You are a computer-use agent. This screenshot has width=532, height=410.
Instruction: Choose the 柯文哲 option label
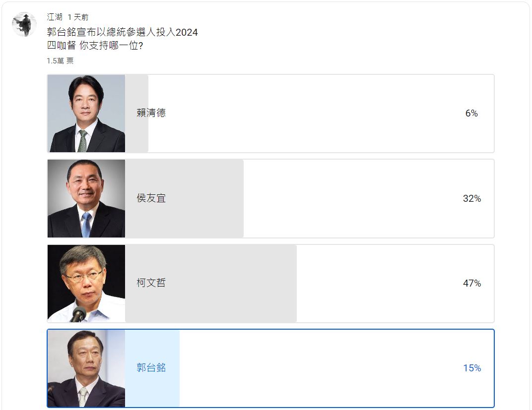(x=151, y=283)
